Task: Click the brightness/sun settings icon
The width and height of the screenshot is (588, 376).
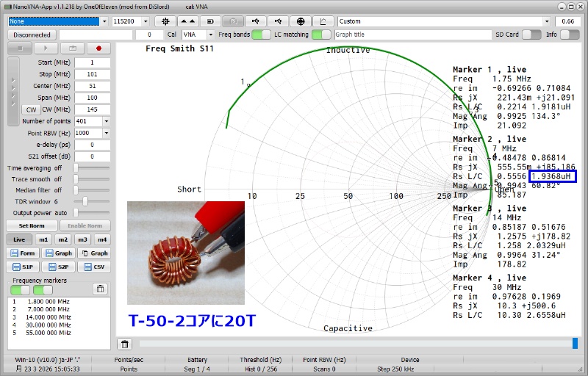Action: pos(164,21)
